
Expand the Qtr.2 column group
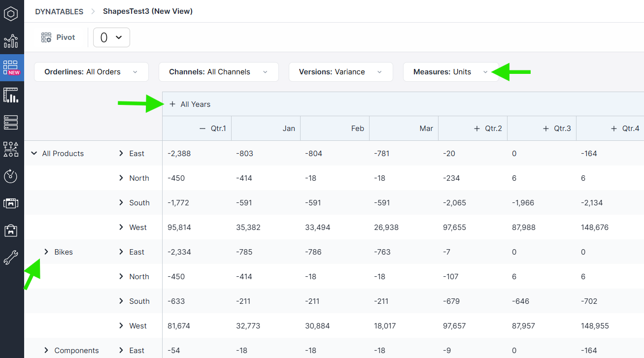click(x=476, y=129)
